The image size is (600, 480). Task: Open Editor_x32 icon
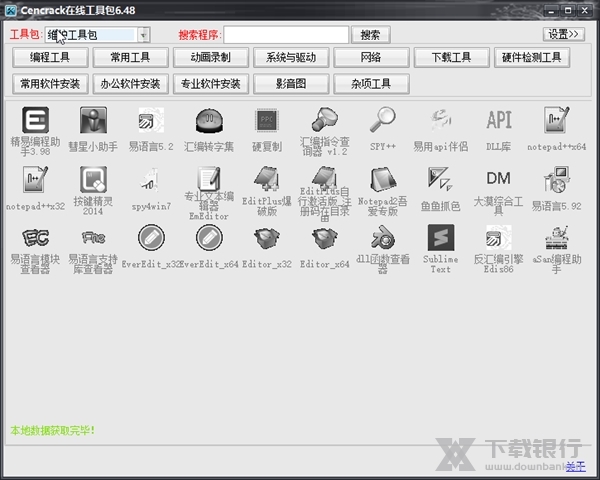(x=267, y=238)
